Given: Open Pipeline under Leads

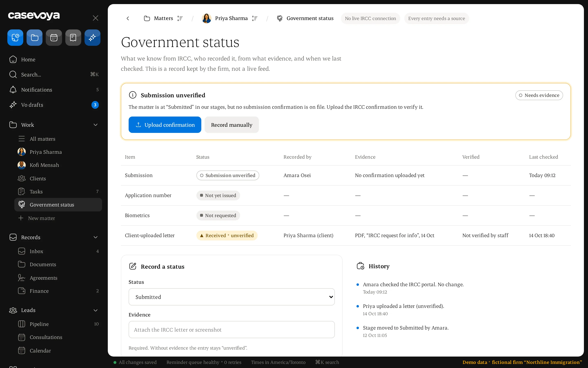Looking at the screenshot, I should click(58, 324).
